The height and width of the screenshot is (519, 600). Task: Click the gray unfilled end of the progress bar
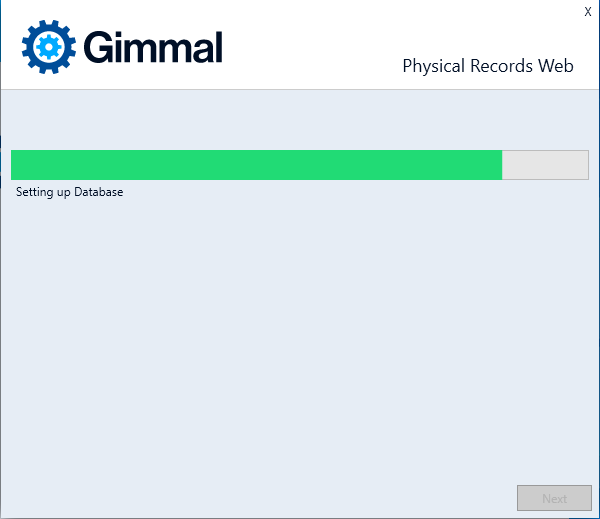click(545, 165)
